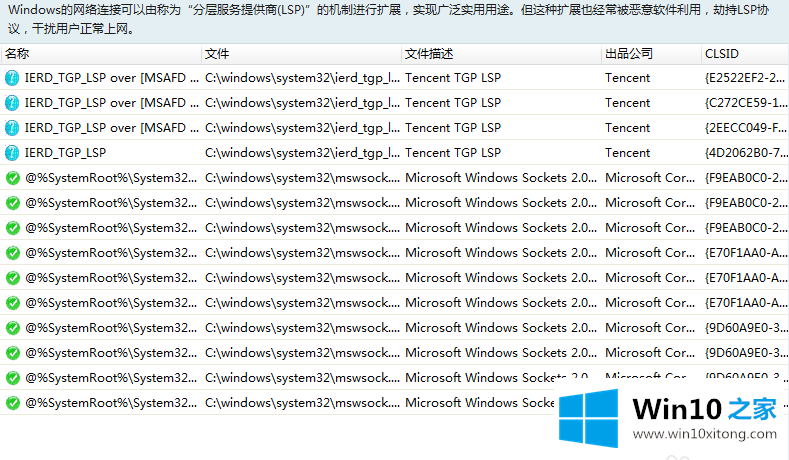The height and width of the screenshot is (460, 789).
Task: Select the IERD_TGP_LSP over [MSAFD name in the {E2522EF2-2... row
Action: pos(112,78)
